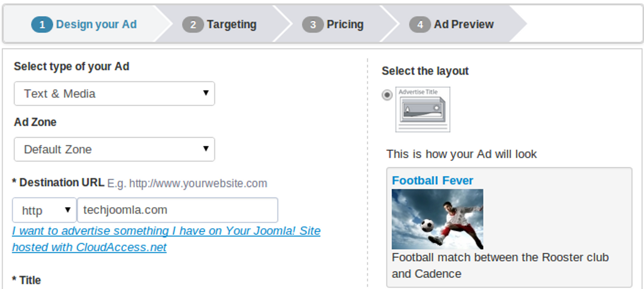Switch to the Pricing step
The image size is (644, 289).
coord(345,25)
